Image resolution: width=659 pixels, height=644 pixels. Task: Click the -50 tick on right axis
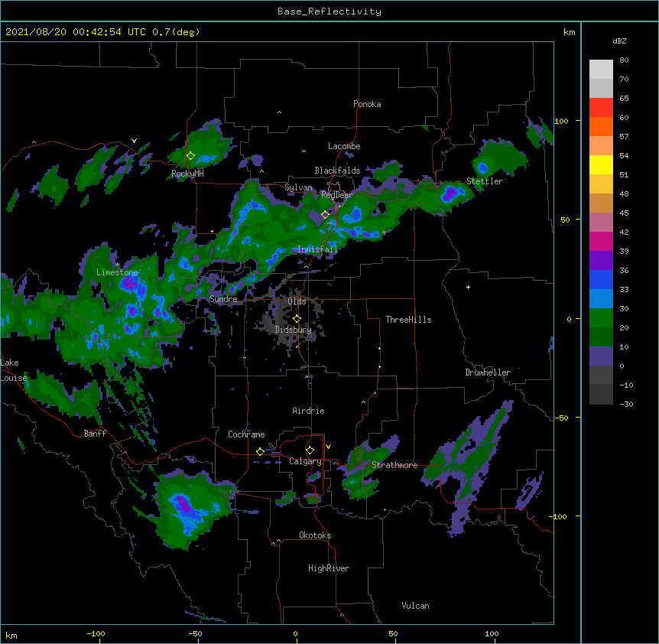(x=561, y=418)
